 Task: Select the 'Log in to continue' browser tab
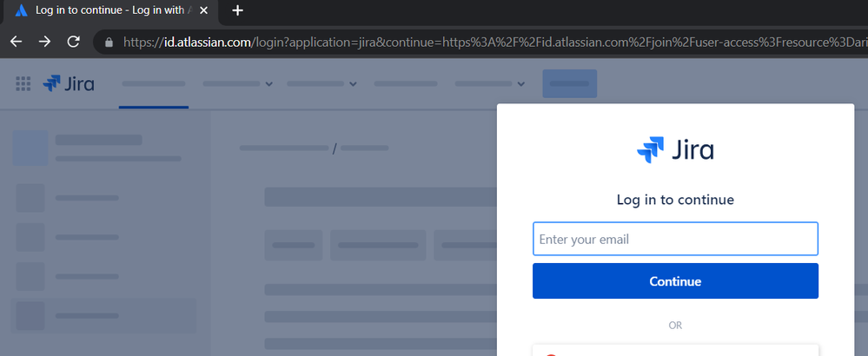[x=109, y=11]
